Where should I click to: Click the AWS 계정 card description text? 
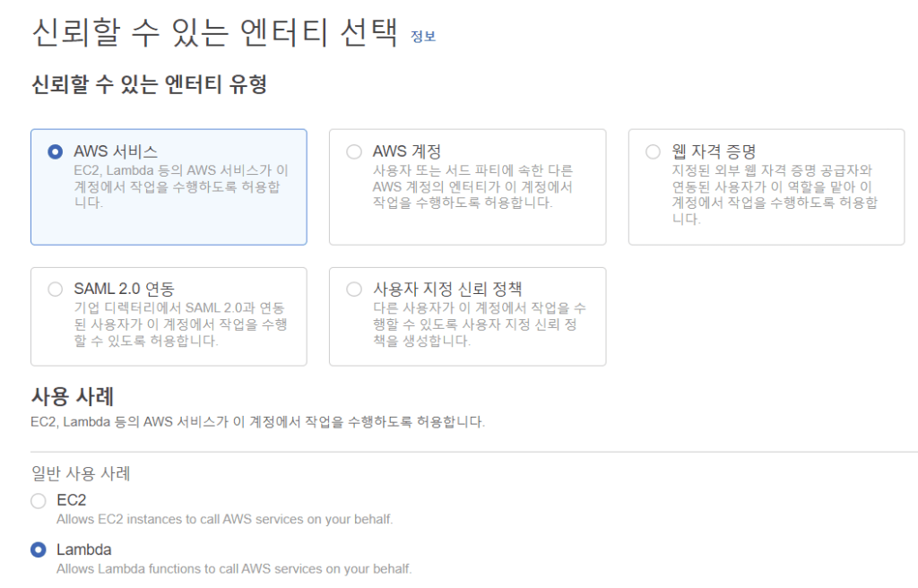[x=472, y=186]
